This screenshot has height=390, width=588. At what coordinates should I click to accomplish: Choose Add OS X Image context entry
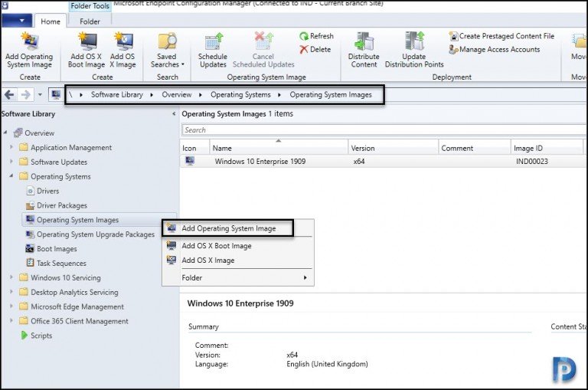(238, 260)
